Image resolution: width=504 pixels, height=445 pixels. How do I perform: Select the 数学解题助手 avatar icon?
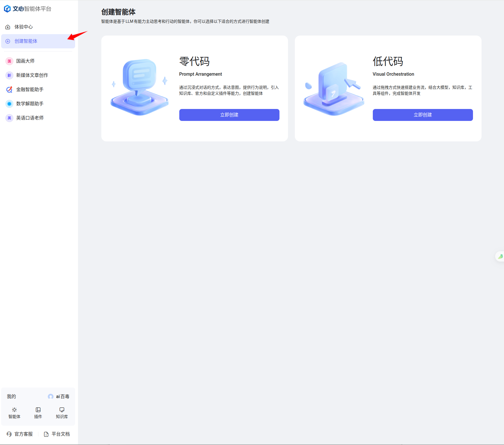click(9, 104)
